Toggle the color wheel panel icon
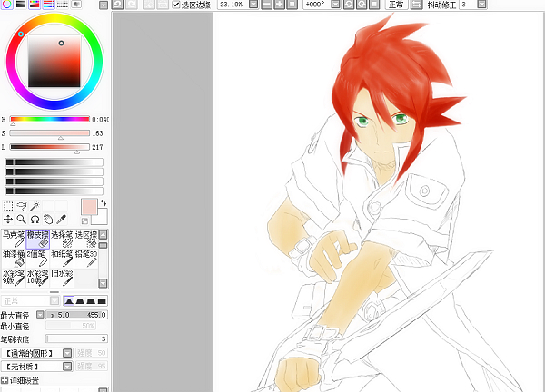The image size is (545, 392). tap(7, 5)
